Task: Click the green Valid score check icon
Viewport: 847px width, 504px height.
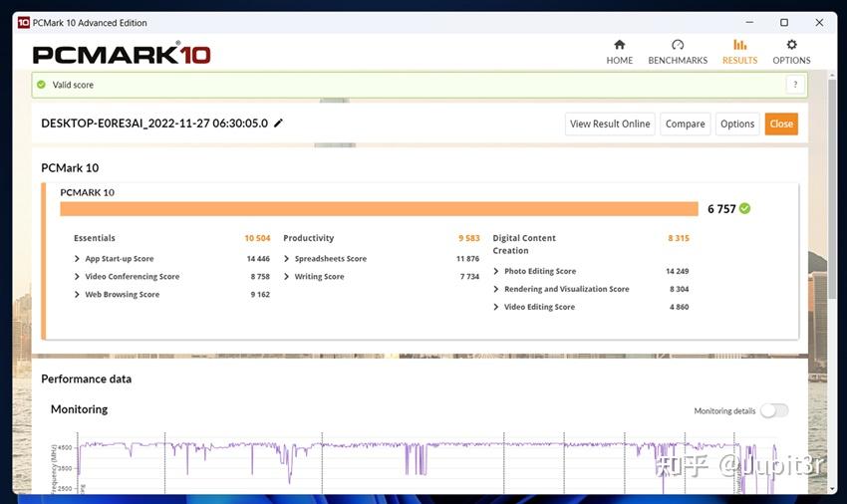Action: 41,85
